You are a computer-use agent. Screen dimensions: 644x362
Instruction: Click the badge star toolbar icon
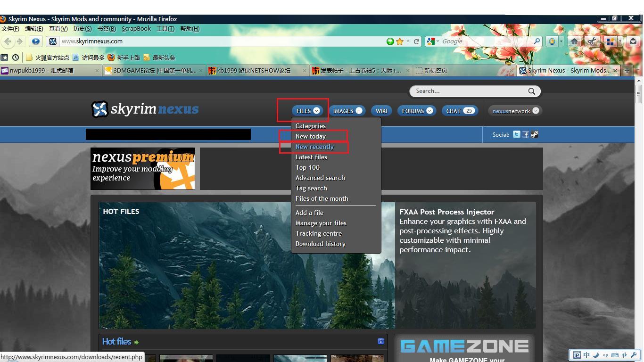(x=552, y=41)
